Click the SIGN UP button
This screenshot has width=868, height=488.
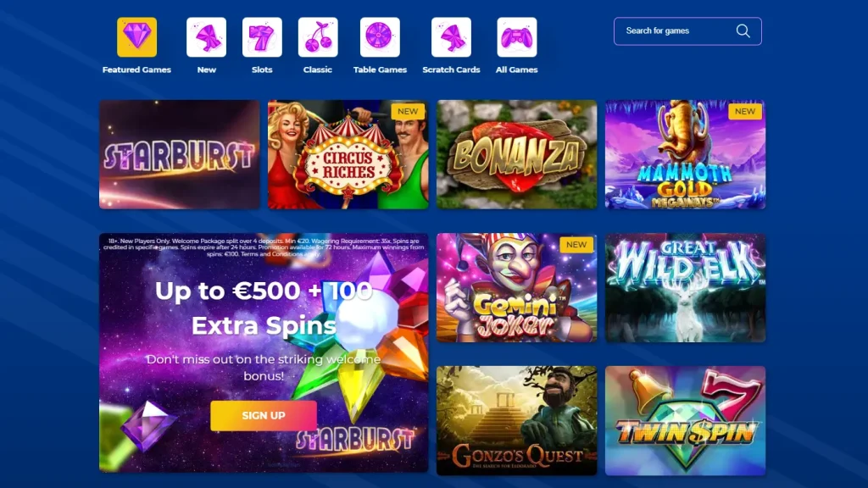[x=264, y=415]
